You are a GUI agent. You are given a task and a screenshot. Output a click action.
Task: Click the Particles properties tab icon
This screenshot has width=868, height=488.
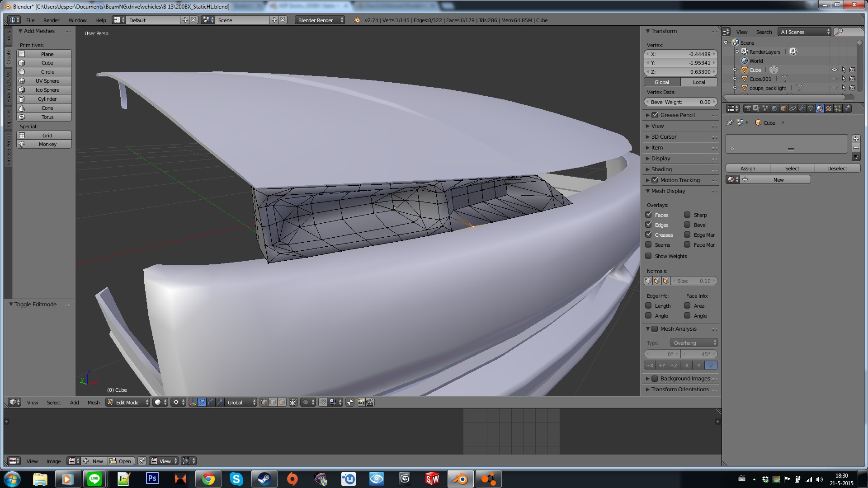point(838,108)
